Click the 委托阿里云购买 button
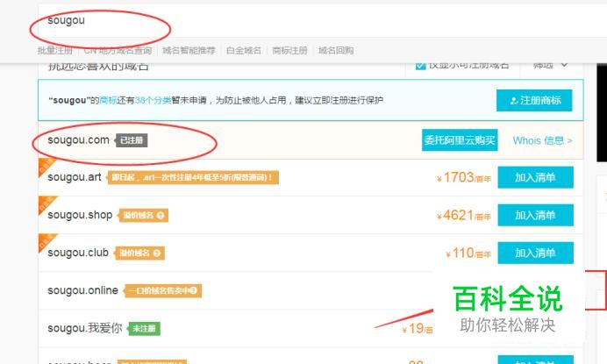This screenshot has width=607, height=364. (x=460, y=140)
